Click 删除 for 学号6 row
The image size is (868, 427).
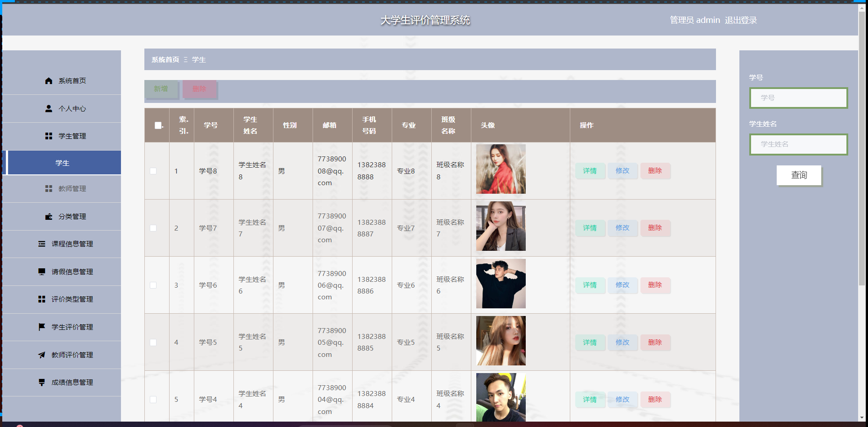pos(655,285)
